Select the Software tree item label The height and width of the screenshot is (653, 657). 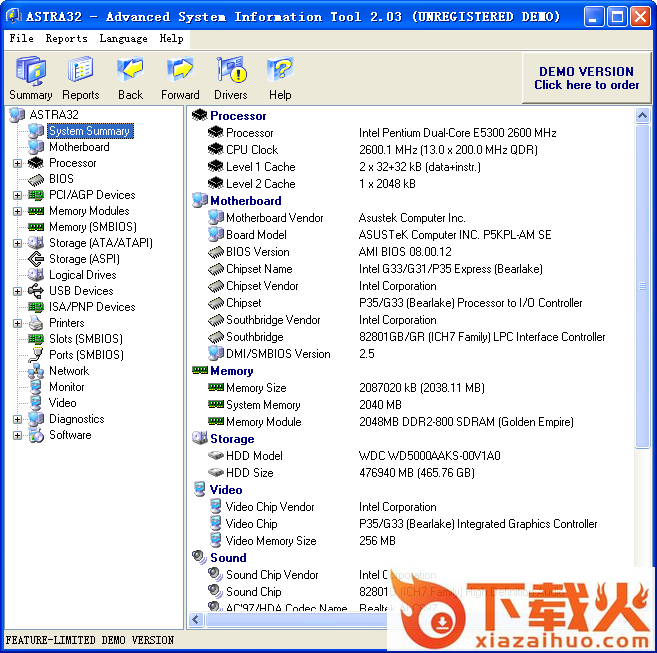[x=70, y=435]
